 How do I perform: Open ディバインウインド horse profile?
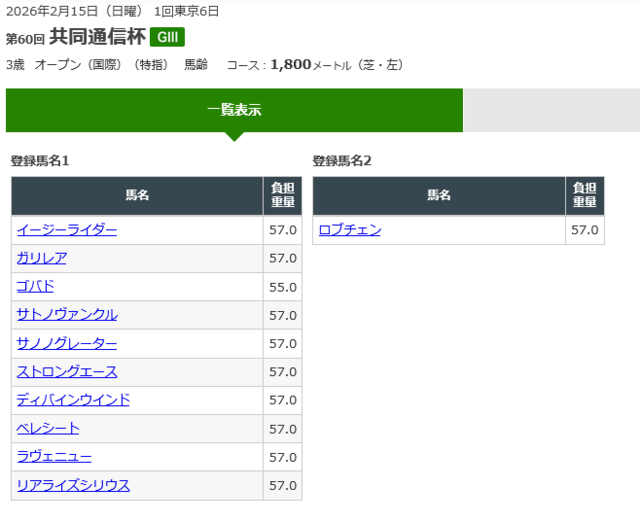pos(73,400)
